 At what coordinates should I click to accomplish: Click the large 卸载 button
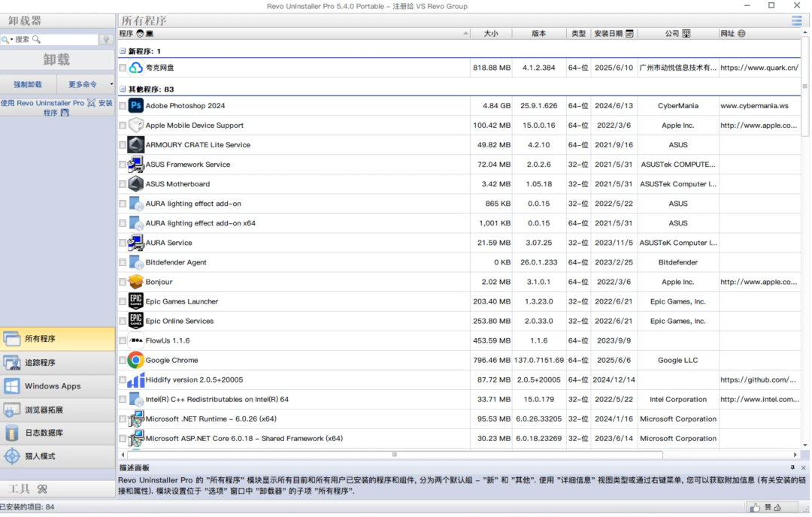(x=57, y=59)
